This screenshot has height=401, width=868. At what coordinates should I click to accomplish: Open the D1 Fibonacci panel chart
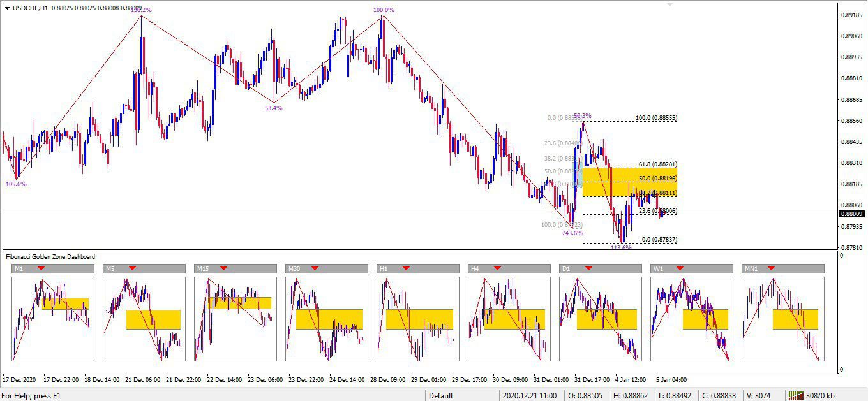click(600, 319)
